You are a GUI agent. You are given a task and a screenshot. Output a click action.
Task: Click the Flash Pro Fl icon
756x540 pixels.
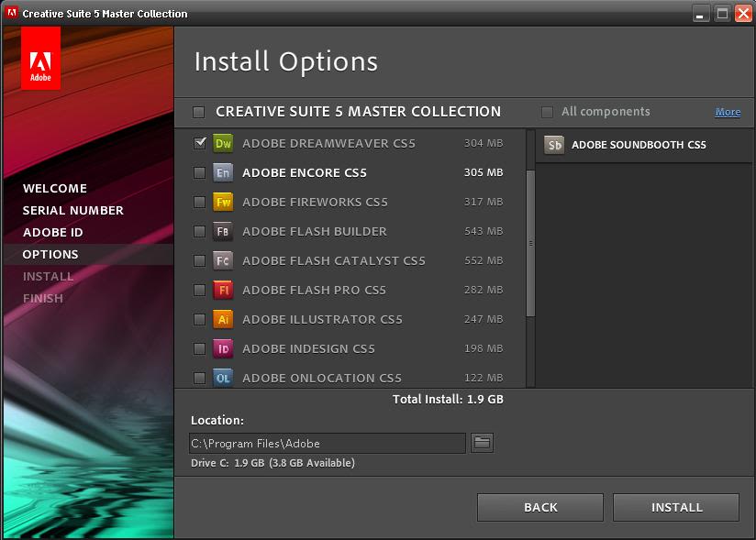223,290
